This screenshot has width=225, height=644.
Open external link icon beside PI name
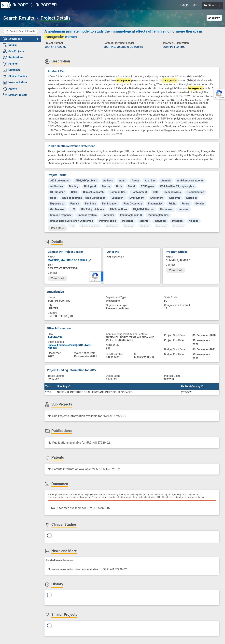[89, 260]
